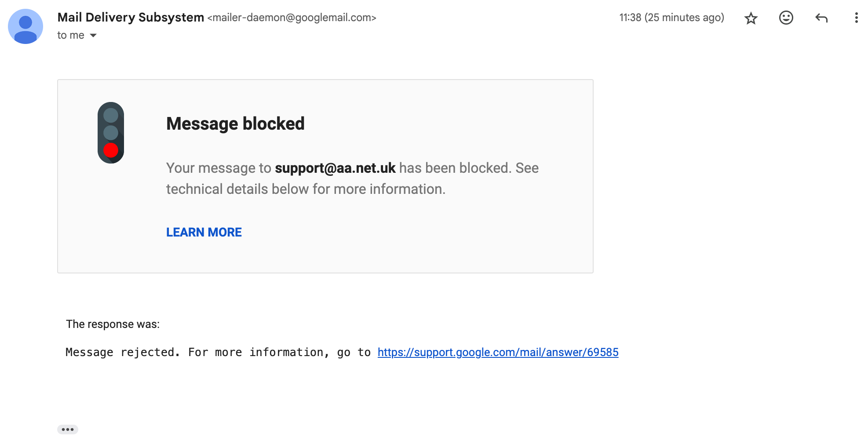Click the Mail Delivery Subsystem sender name
868x444 pixels.
(131, 17)
